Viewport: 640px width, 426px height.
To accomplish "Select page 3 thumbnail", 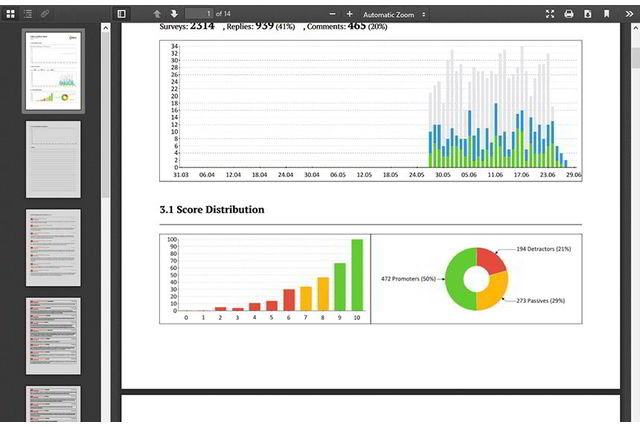I will click(53, 248).
